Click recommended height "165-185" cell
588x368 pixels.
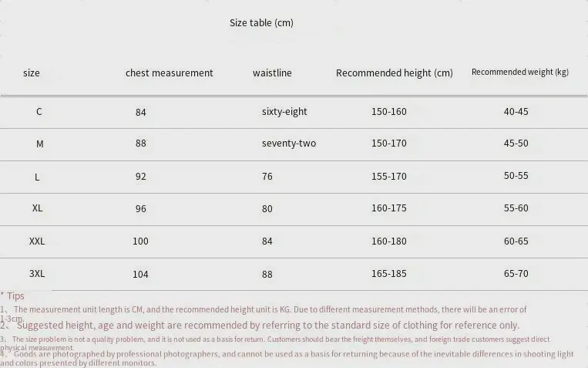point(388,274)
